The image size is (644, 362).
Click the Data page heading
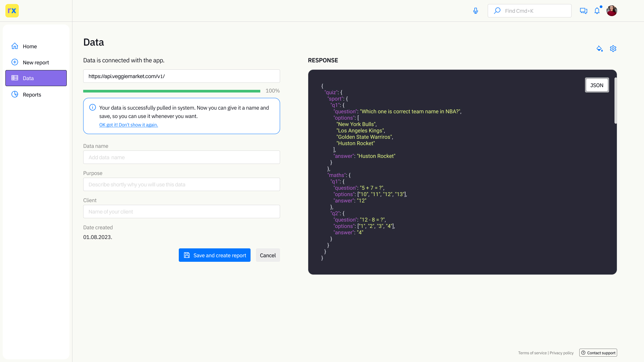click(x=94, y=42)
